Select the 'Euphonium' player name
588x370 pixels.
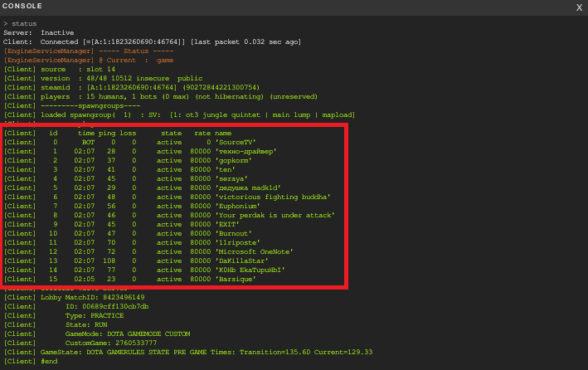241,206
